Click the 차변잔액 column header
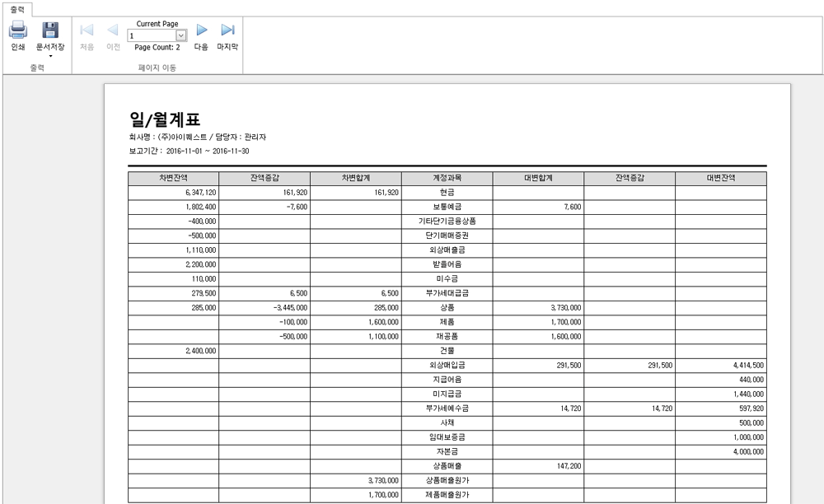 [x=173, y=178]
